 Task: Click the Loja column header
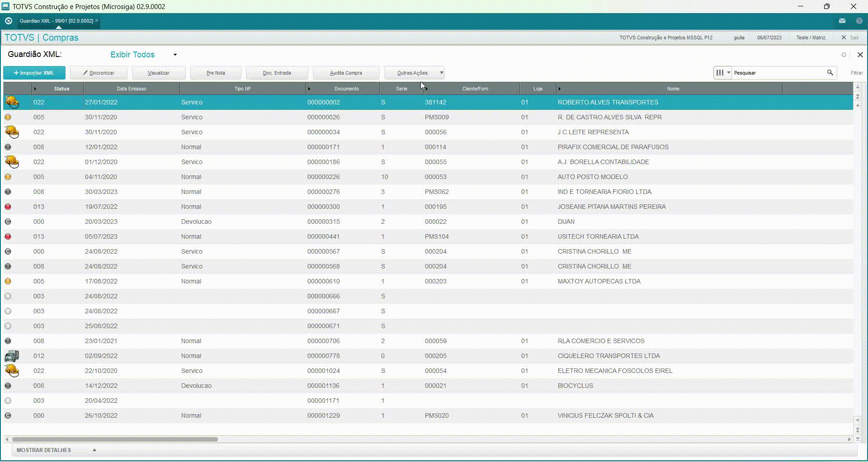[x=538, y=89]
